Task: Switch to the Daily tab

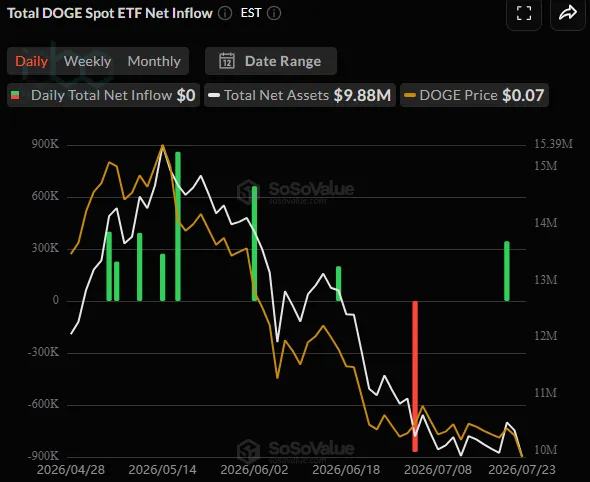Action: pyautogui.click(x=32, y=61)
